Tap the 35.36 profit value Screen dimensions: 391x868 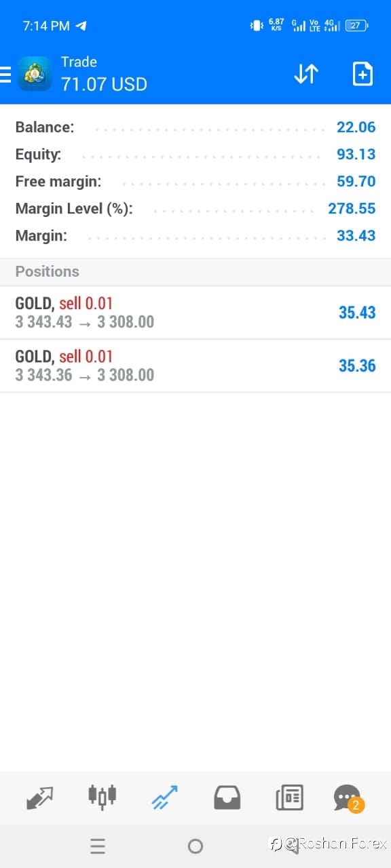357,366
